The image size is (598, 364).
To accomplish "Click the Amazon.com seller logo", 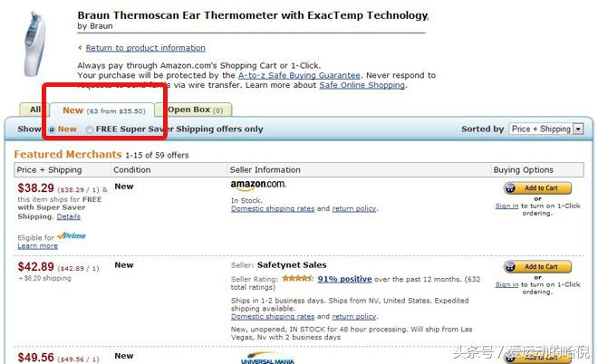I will tap(258, 185).
